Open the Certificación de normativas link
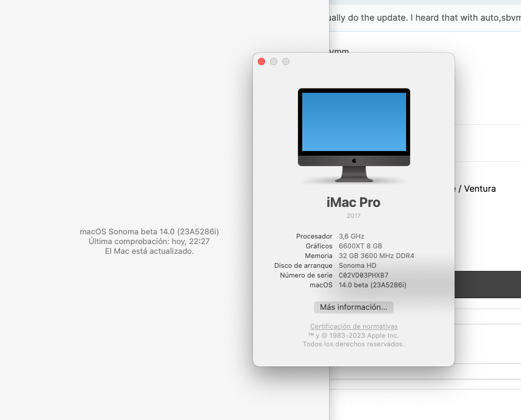The height and width of the screenshot is (420, 521). [x=353, y=326]
